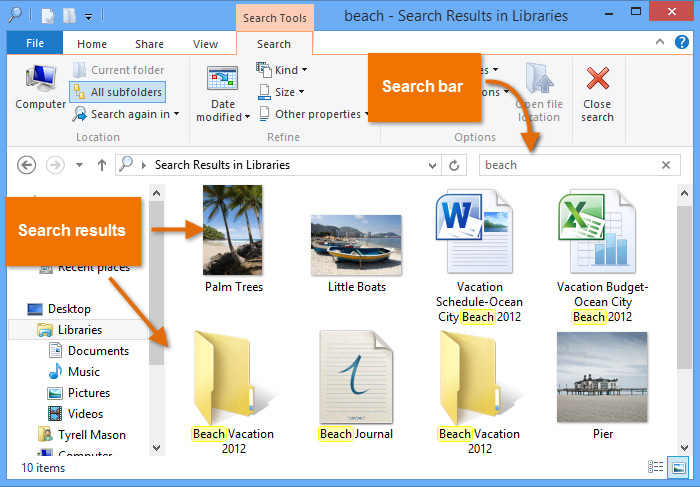Click the Computer icon in ribbon

point(40,80)
